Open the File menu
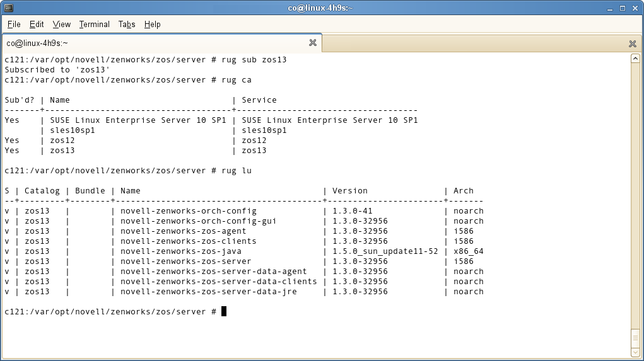The height and width of the screenshot is (361, 644). tap(13, 24)
